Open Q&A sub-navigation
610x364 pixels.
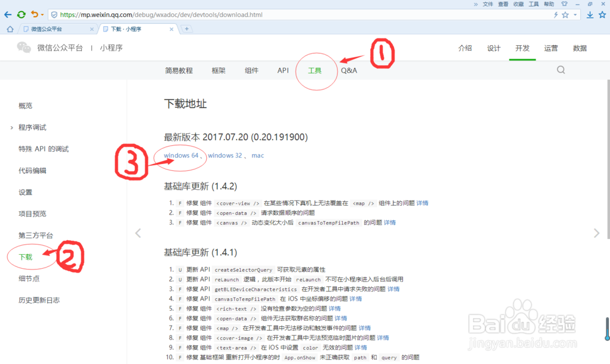349,70
